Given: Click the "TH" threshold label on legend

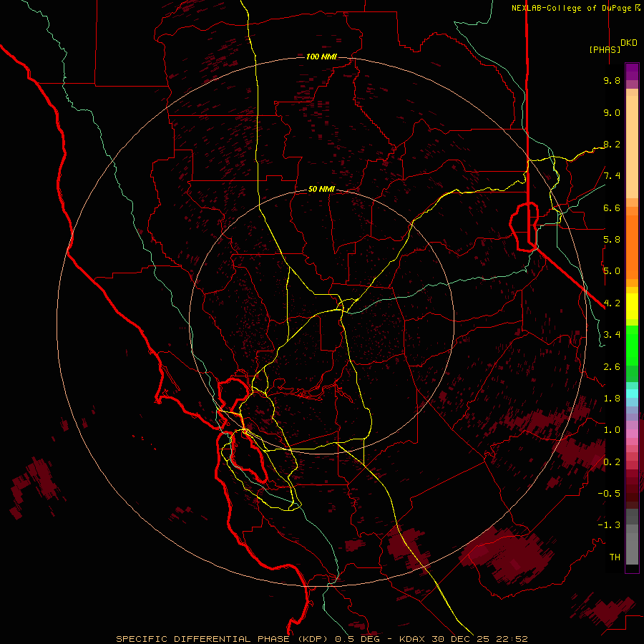Looking at the screenshot, I should coord(615,557).
